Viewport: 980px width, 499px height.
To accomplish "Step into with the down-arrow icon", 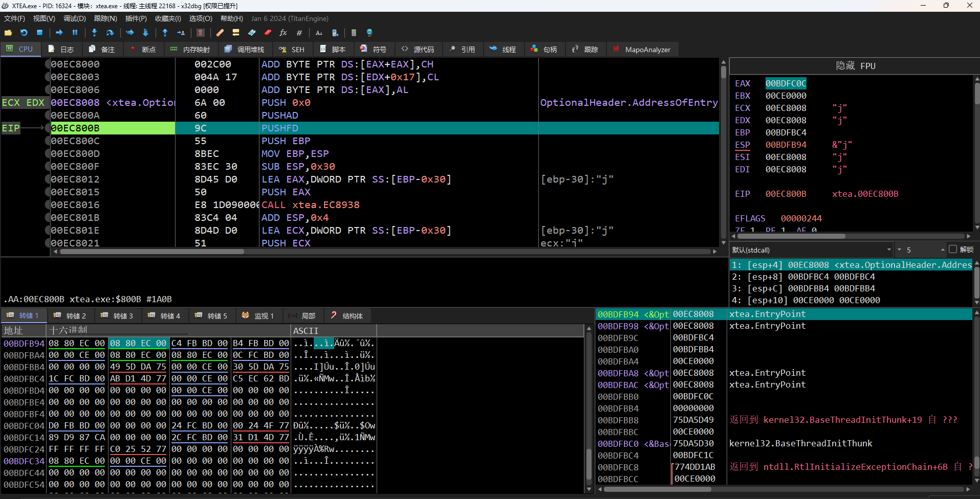I will (x=94, y=33).
